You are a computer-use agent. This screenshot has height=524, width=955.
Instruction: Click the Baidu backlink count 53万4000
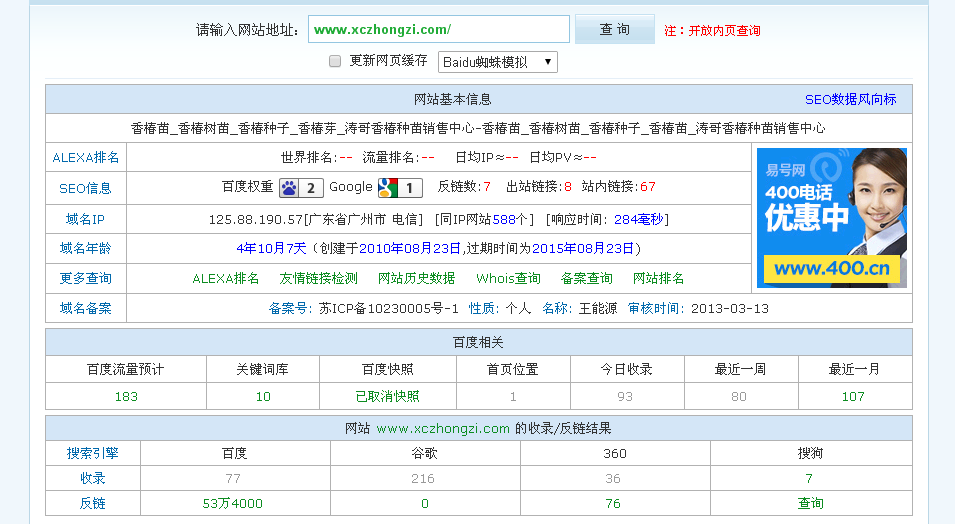pyautogui.click(x=232, y=504)
